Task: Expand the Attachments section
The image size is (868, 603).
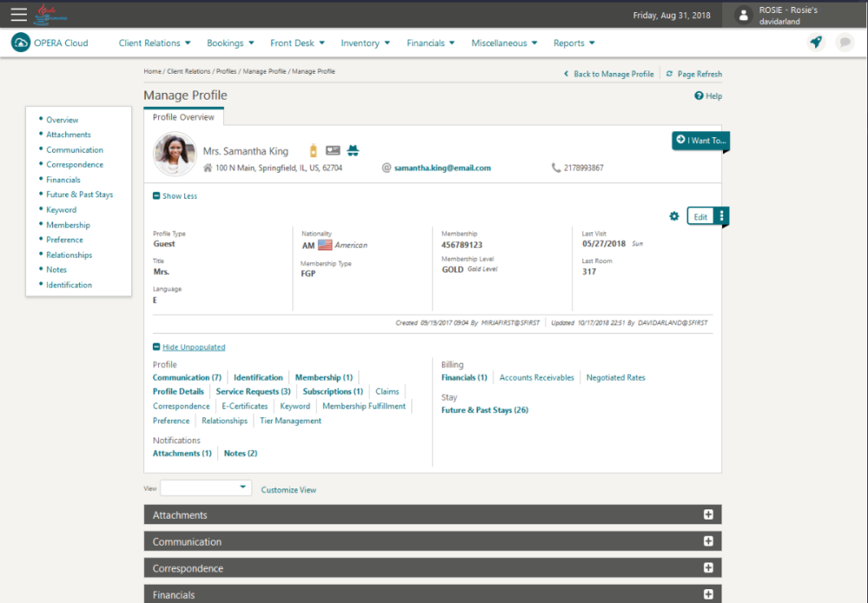Action: [x=708, y=515]
